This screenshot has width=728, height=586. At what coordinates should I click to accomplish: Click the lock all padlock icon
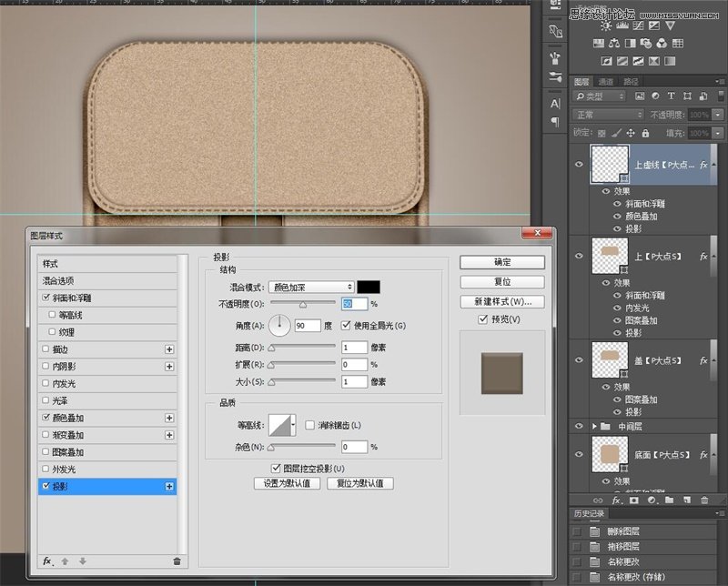pos(645,133)
